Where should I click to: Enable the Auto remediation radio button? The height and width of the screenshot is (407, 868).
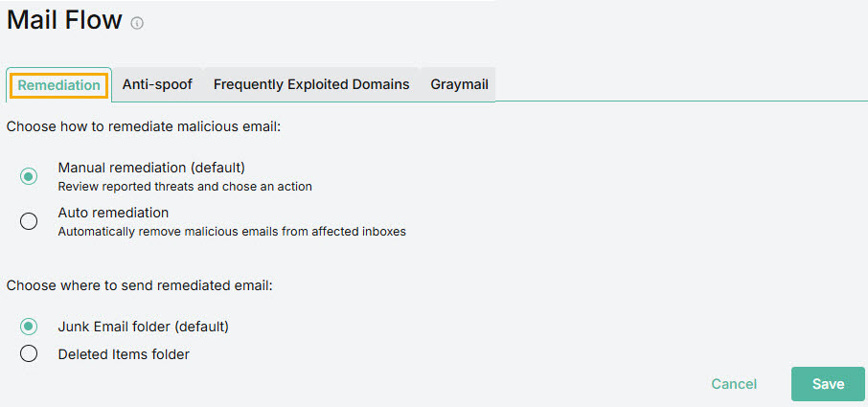29,221
